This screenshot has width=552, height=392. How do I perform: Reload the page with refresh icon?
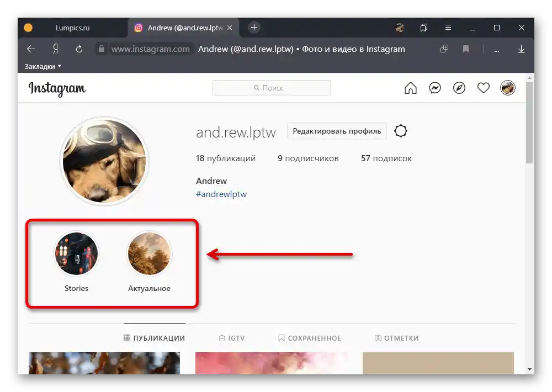(x=79, y=49)
